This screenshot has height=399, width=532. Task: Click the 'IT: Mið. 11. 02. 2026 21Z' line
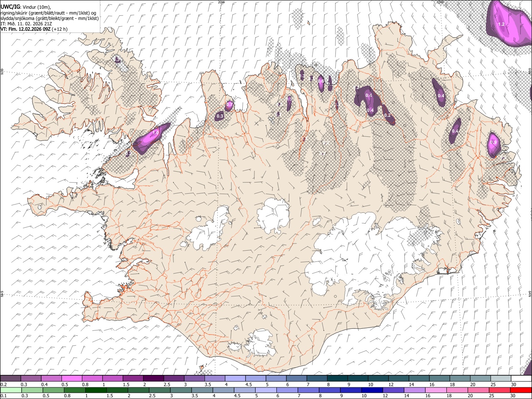27,24
